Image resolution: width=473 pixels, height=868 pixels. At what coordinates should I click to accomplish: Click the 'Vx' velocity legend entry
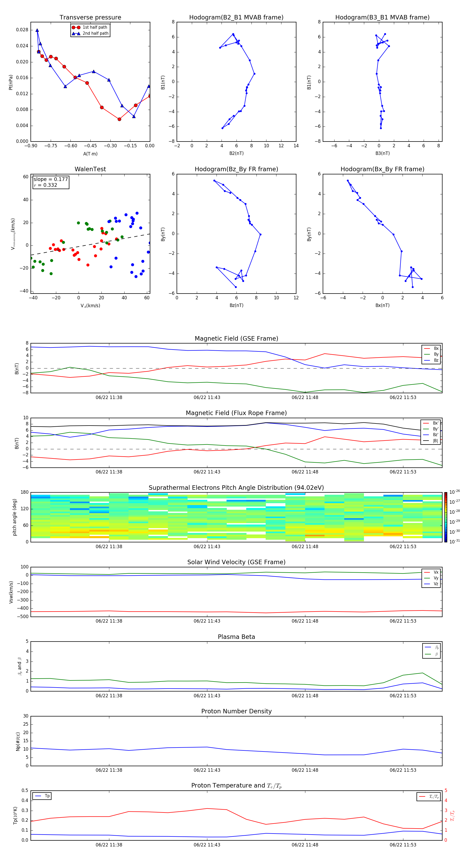[x=431, y=572]
